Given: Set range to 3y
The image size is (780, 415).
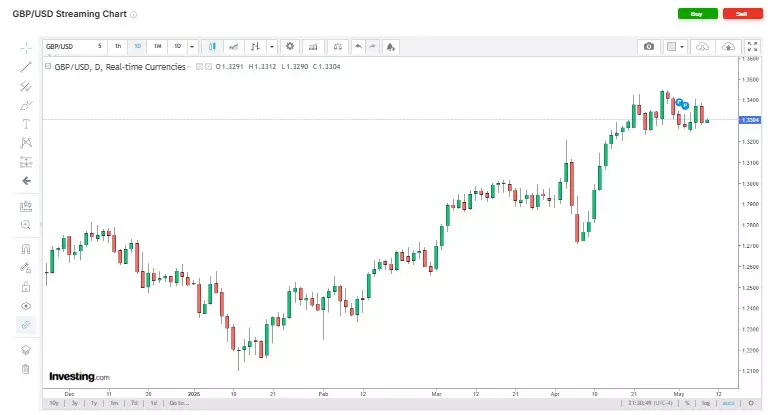Looking at the screenshot, I should click(75, 403).
